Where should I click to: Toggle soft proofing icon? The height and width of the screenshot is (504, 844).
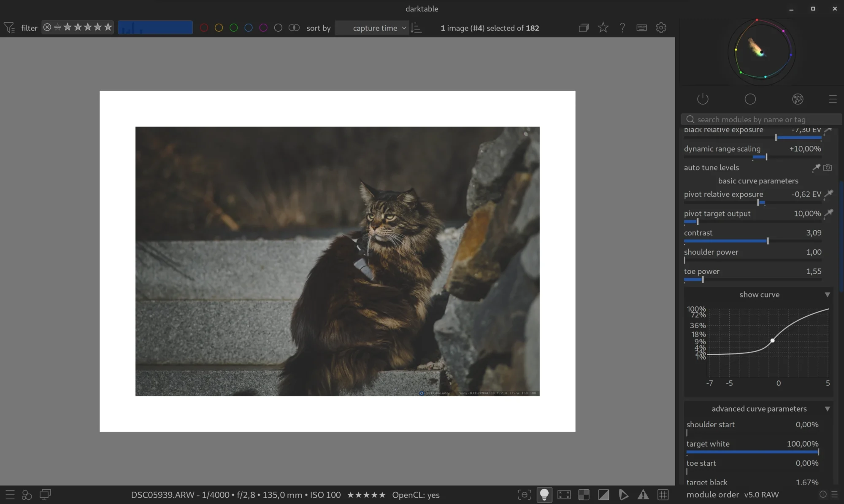click(623, 494)
